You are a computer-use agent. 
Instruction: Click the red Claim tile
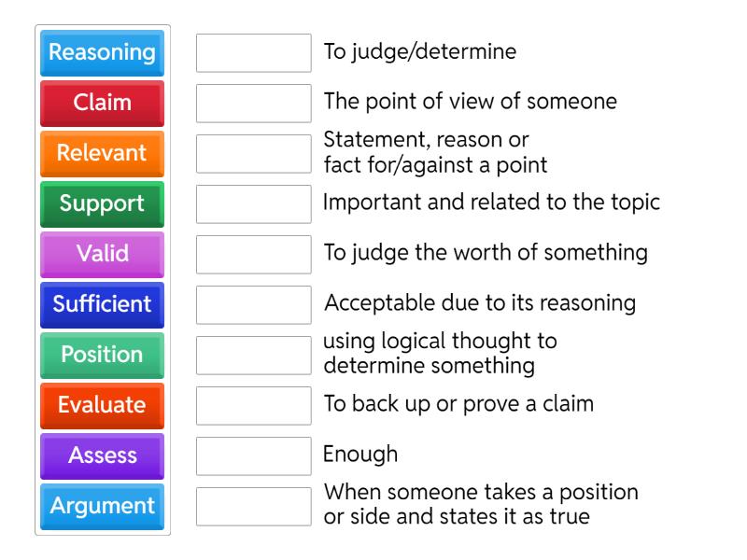101,104
